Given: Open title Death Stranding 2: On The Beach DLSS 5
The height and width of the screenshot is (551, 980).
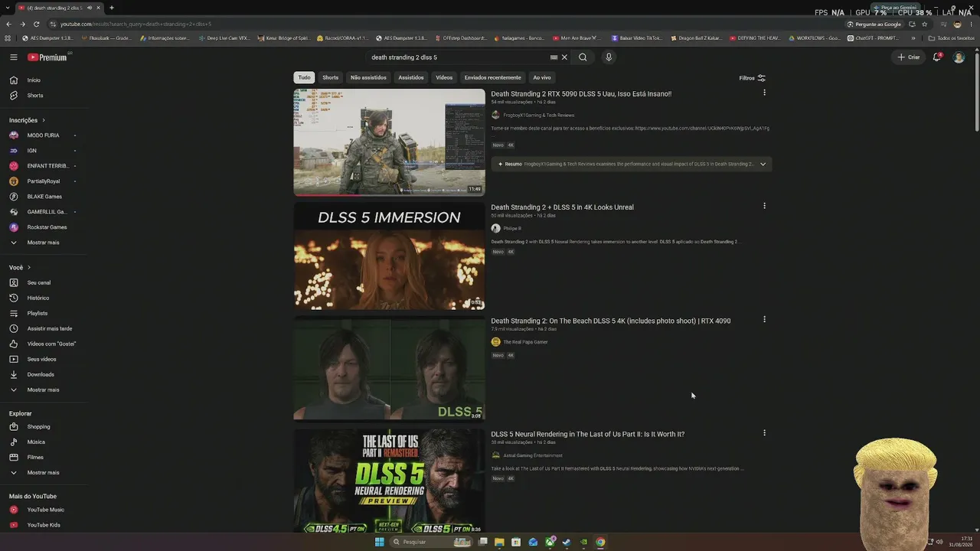Looking at the screenshot, I should click(x=610, y=321).
